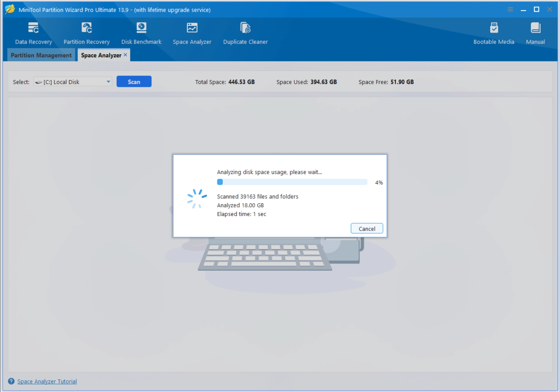Screen dimensions: 559x392
Task: Click the blue Scan button
Action: [134, 82]
